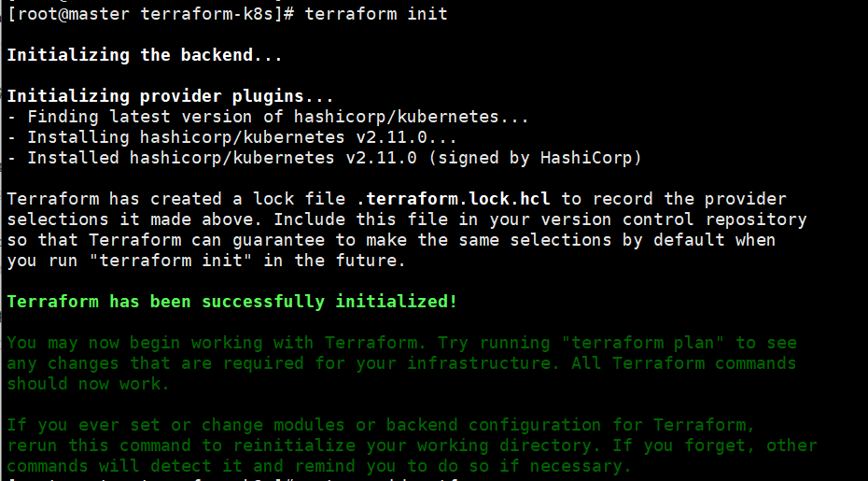Click 'rerun this command to reinitialize' line
868x481 pixels.
point(412,446)
